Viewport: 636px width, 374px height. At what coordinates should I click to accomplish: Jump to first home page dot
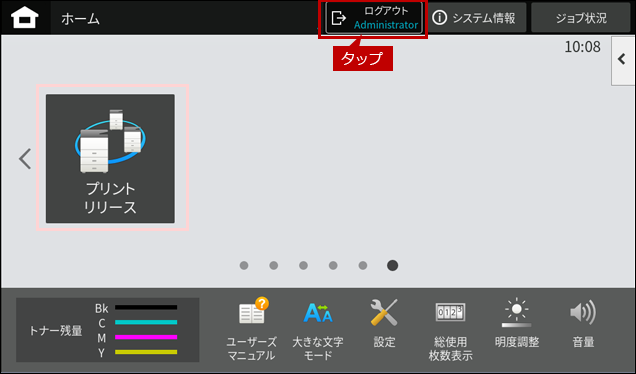point(244,265)
